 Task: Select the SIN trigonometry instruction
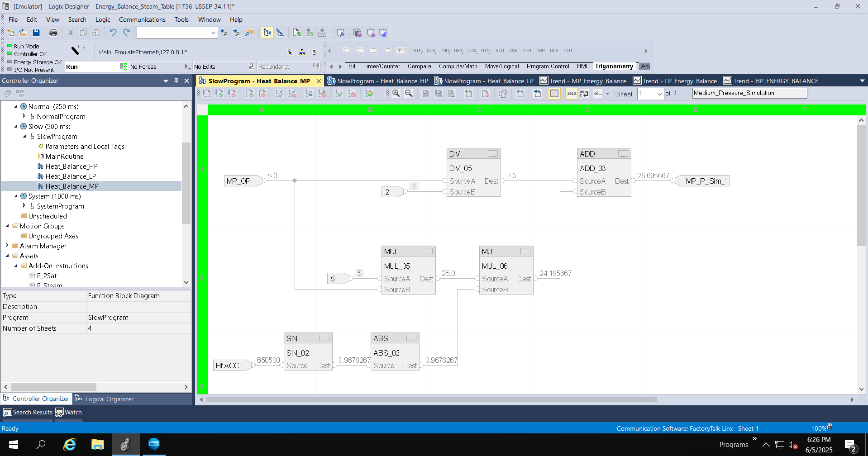(x=500, y=51)
